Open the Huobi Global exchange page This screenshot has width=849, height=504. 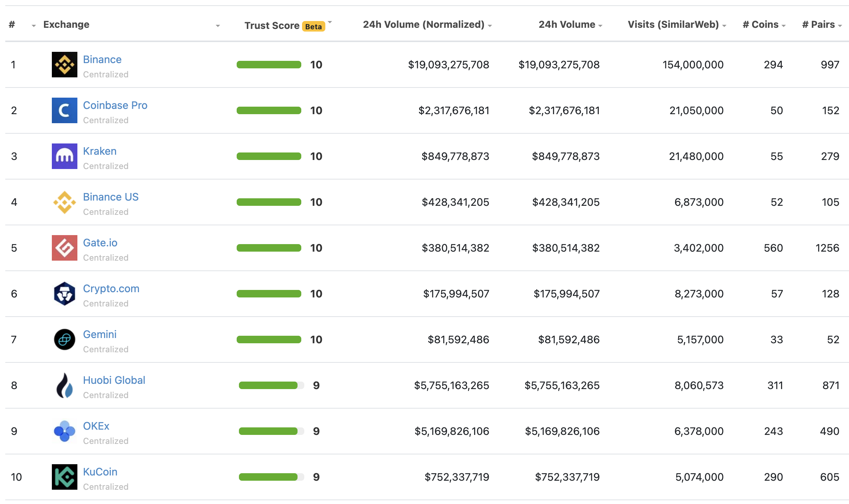[x=114, y=380]
